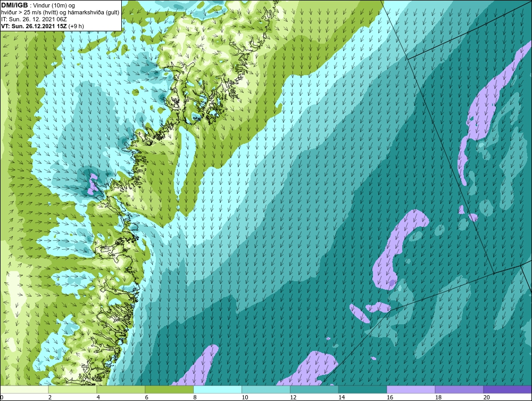Click the legend scale value '12'
The height and width of the screenshot is (401, 532).
[x=293, y=397]
